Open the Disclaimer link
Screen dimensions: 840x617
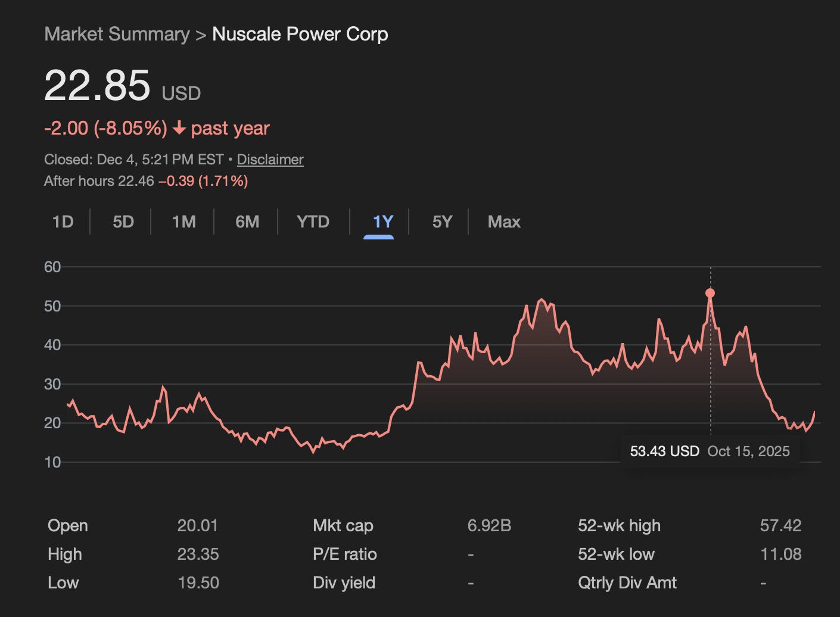click(x=270, y=160)
